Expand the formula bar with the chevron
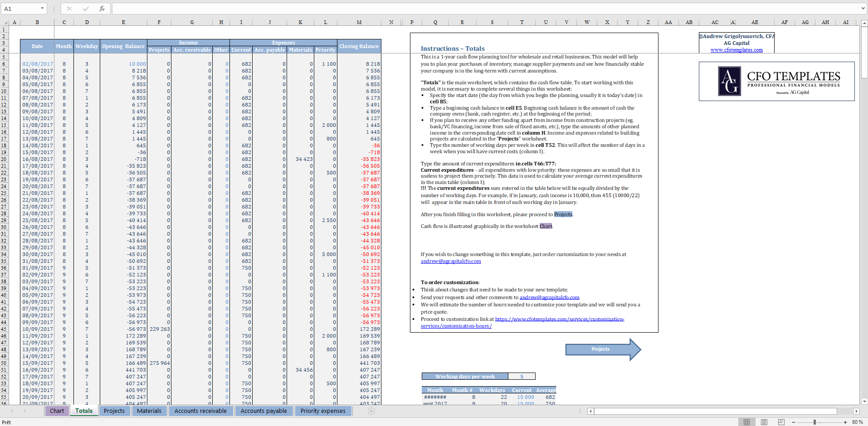 [863, 8]
